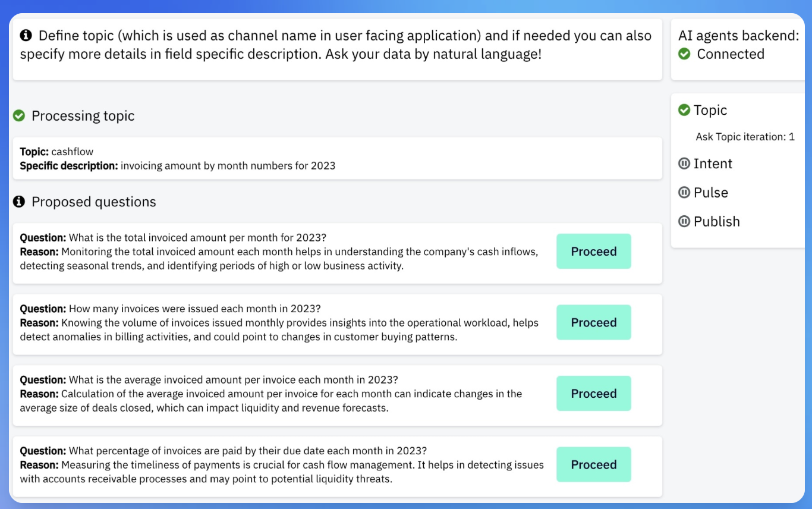Viewport: 812px width, 509px height.
Task: Click the info icon beside Define topic text
Action: tap(26, 36)
